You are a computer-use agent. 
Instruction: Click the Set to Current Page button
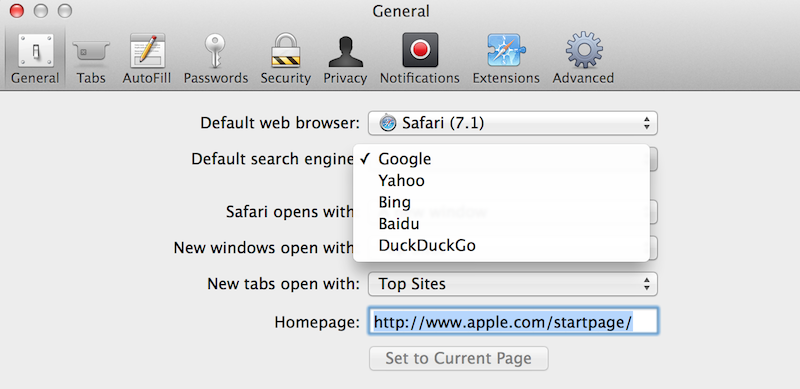[459, 358]
